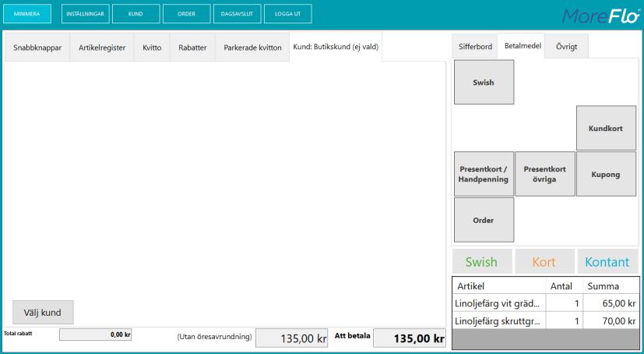This screenshot has width=644, height=354.
Task: Select the Betalmedel tab
Action: tap(523, 46)
